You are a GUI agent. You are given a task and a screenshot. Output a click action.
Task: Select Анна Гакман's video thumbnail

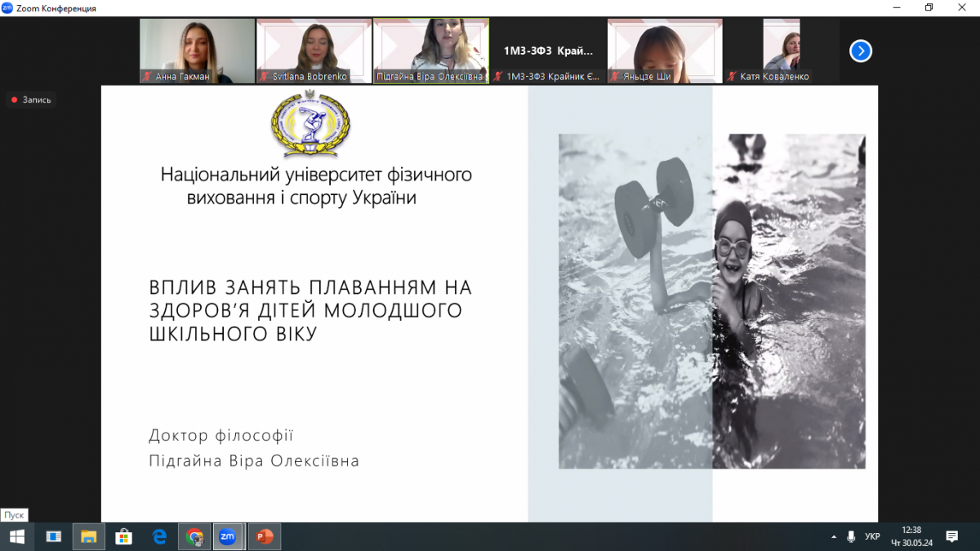coord(197,51)
